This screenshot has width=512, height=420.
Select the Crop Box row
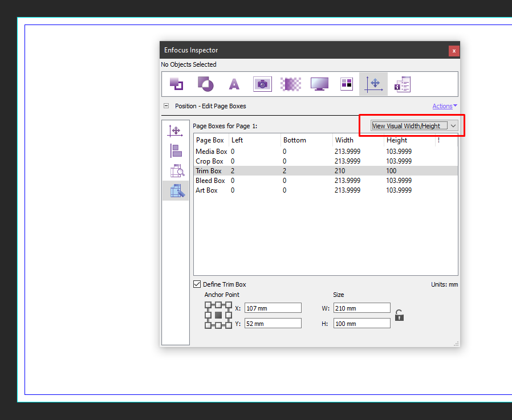pyautogui.click(x=326, y=161)
